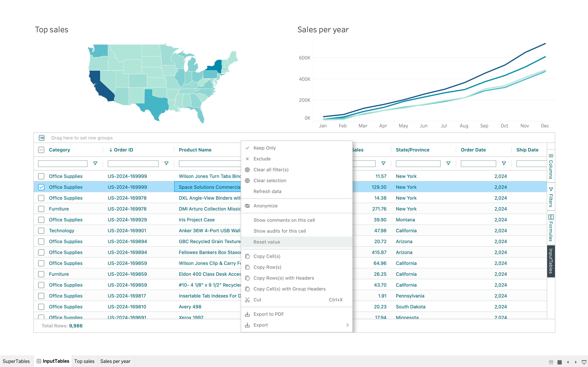Click the row groups panel icon
The width and height of the screenshot is (588, 367).
click(42, 138)
